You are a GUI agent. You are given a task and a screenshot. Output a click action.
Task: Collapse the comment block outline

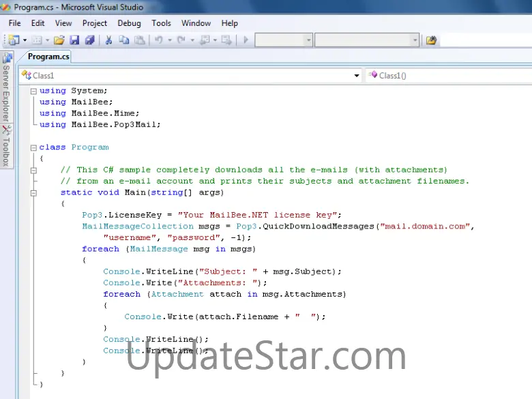[33, 171]
